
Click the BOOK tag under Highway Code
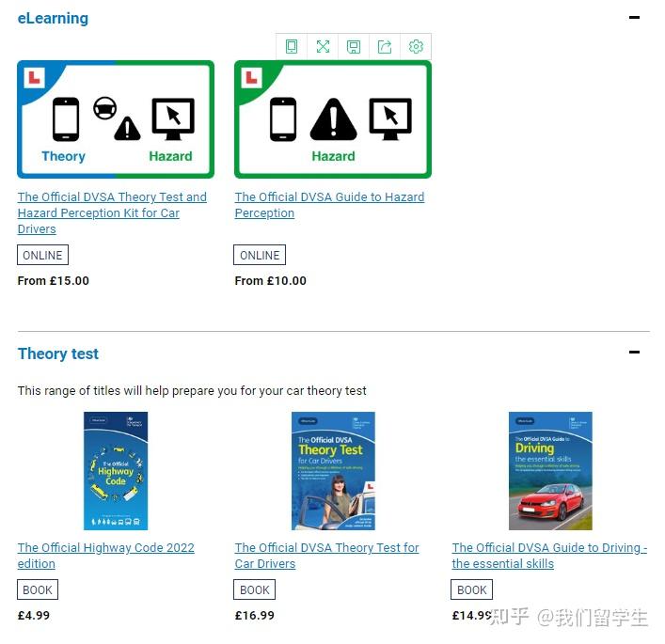point(38,589)
